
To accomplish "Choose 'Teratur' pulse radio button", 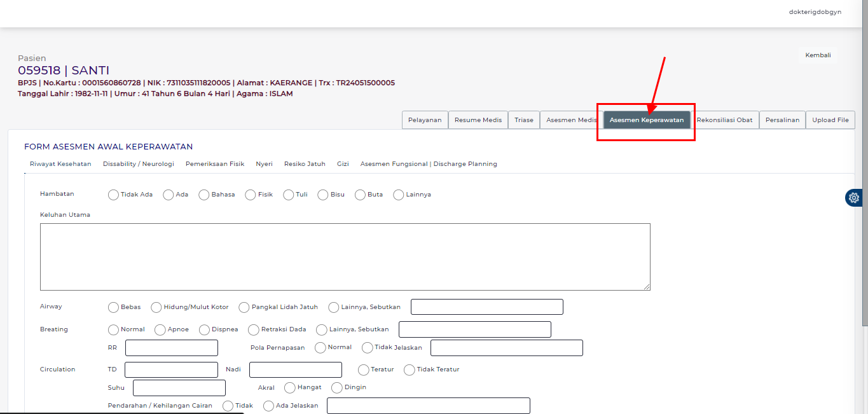I will [x=364, y=370].
